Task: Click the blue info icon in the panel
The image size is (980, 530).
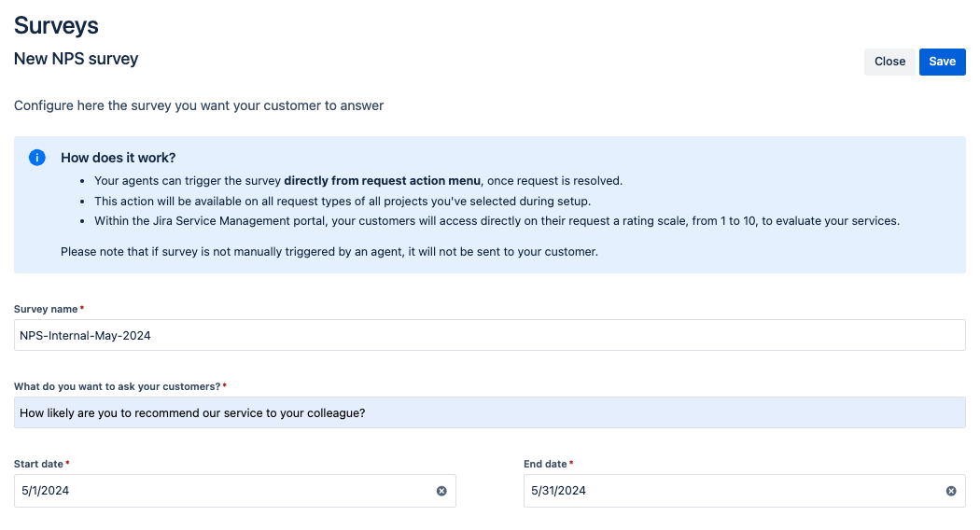Action: tap(37, 158)
